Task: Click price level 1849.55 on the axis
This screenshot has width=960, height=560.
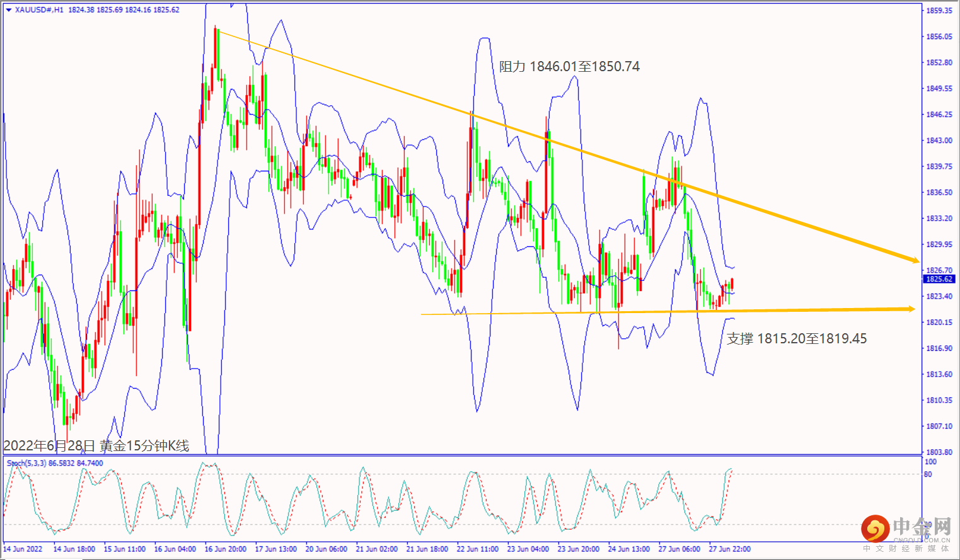Action: click(939, 89)
